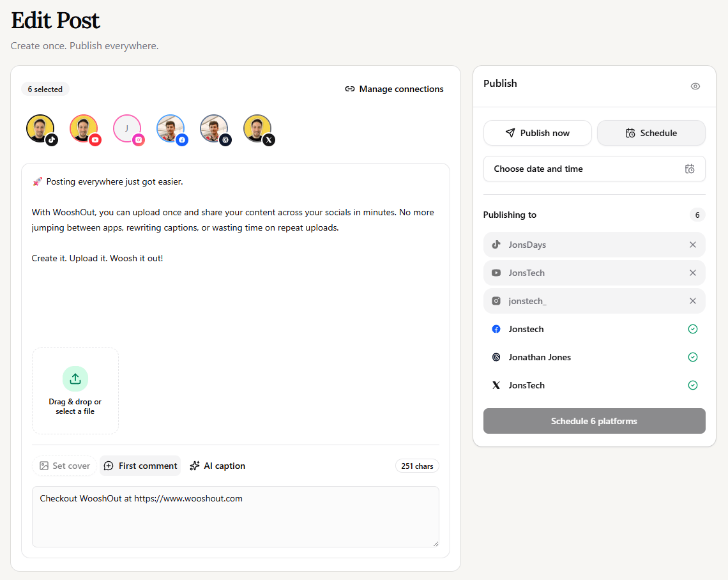The image size is (728, 580).
Task: Toggle the YouTube account avatar
Action: tap(84, 128)
